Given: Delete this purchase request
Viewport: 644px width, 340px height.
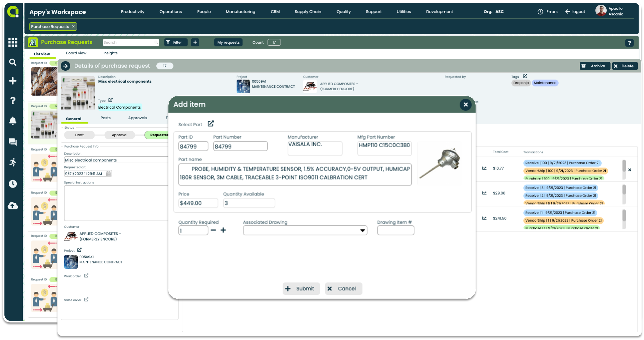Looking at the screenshot, I should 625,66.
